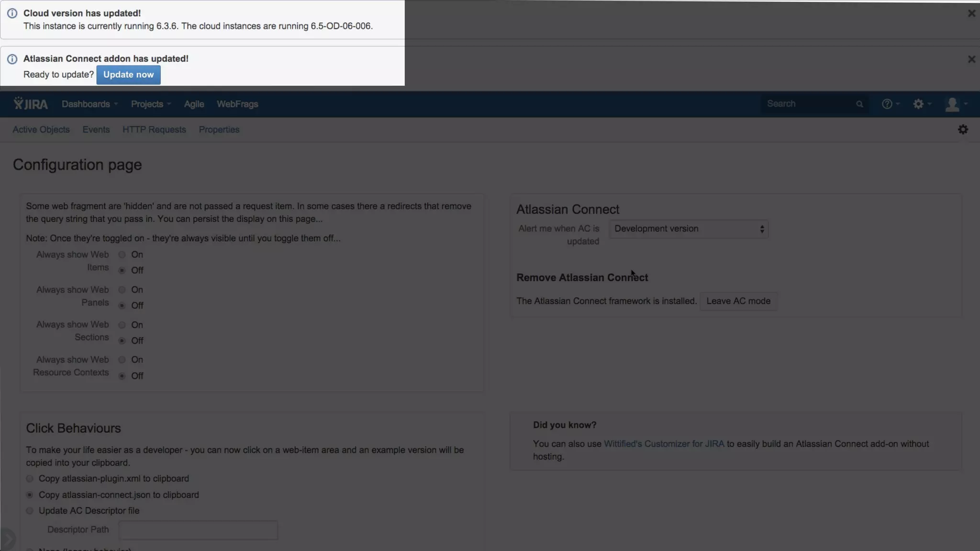980x551 pixels.
Task: Open the user profile avatar menu
Action: tap(955, 104)
